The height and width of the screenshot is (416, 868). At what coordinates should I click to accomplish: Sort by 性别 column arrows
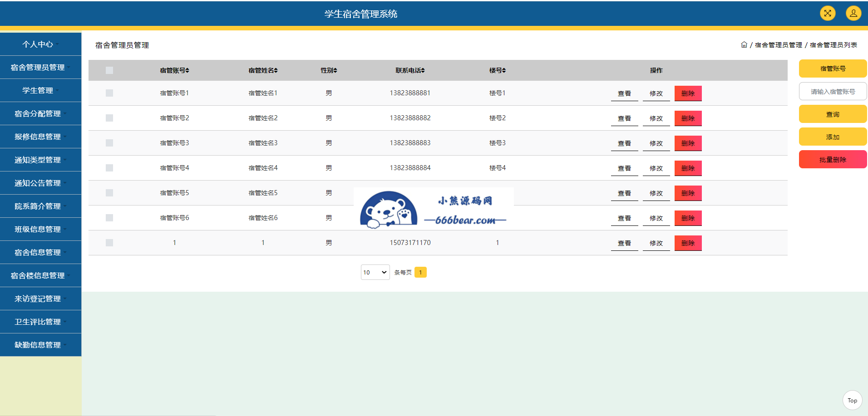(335, 70)
